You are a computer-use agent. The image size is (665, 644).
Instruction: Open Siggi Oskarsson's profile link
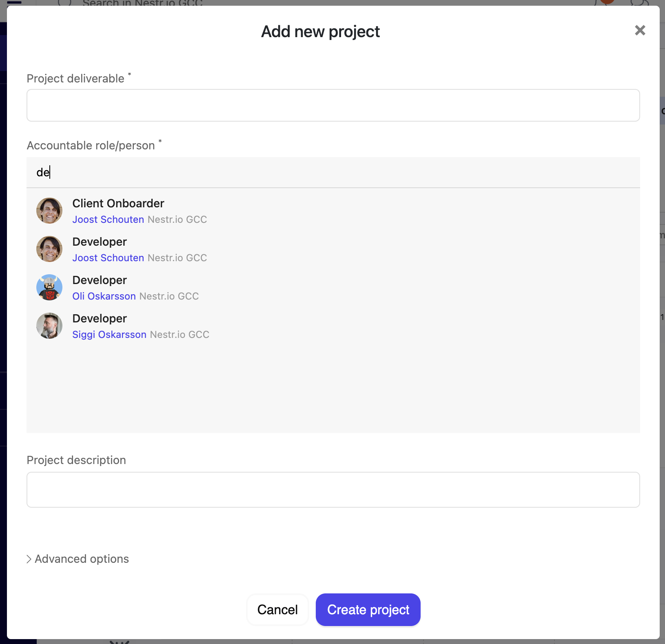(109, 334)
